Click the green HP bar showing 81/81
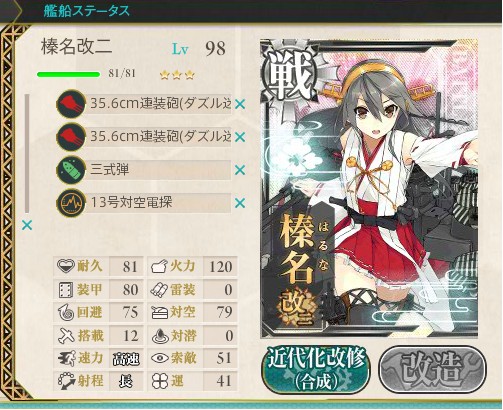This screenshot has width=503, height=410. coord(69,74)
